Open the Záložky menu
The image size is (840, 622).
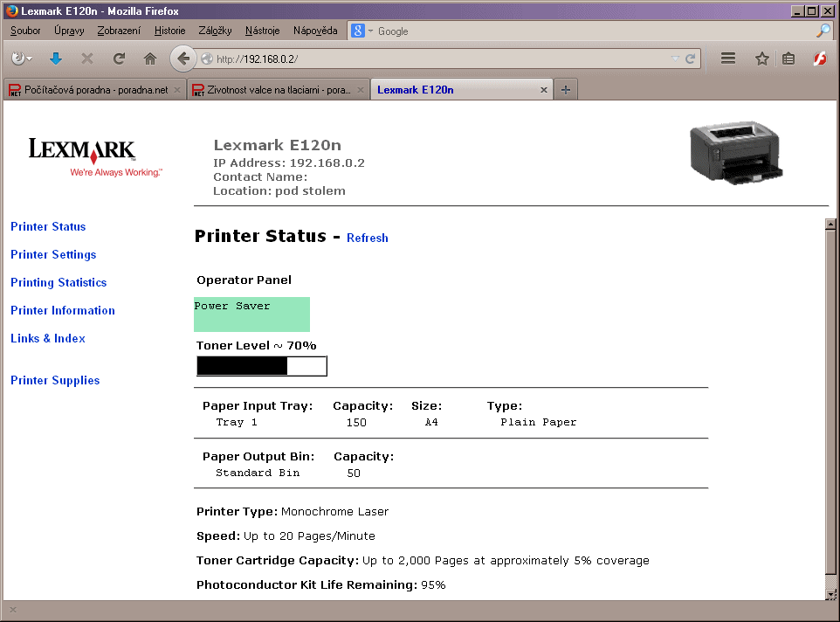click(215, 31)
